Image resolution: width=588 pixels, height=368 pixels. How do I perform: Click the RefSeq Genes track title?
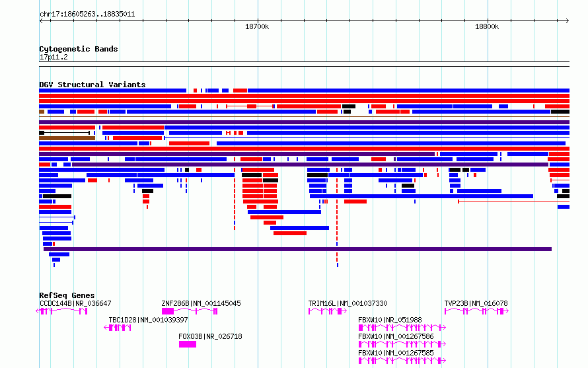tap(67, 295)
